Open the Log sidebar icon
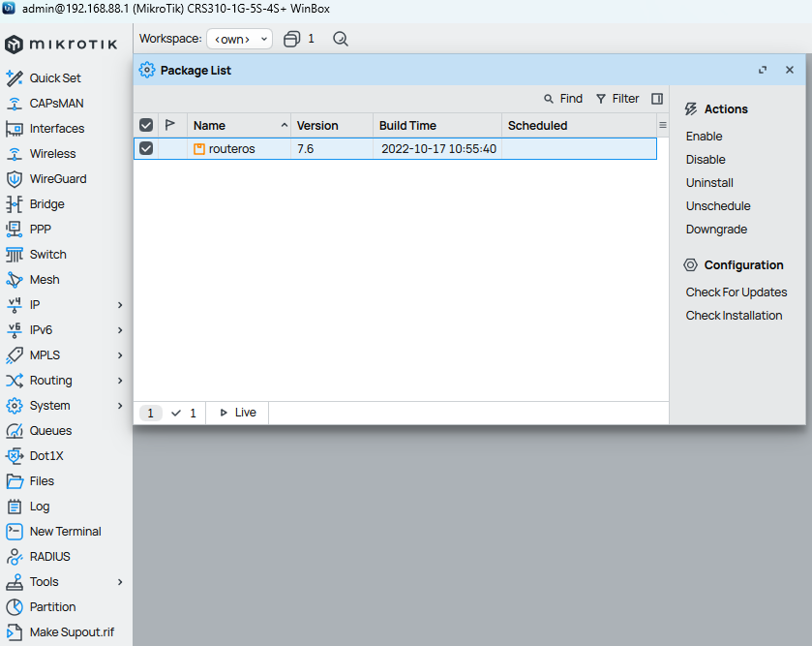The height and width of the screenshot is (646, 812). click(x=14, y=507)
